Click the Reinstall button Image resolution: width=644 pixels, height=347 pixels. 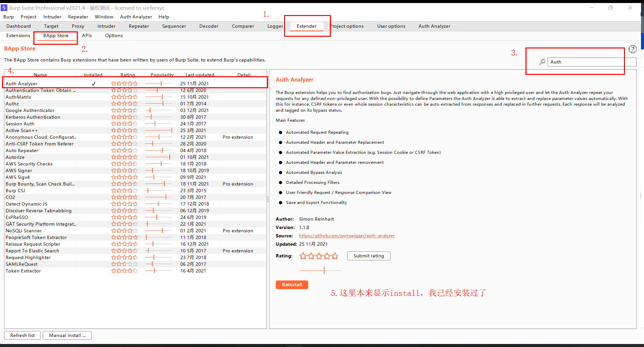coord(291,285)
